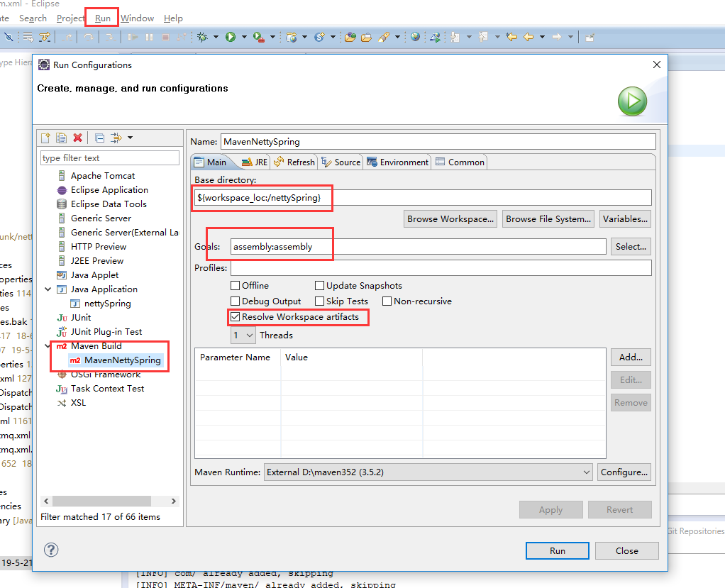725x588 pixels.
Task: Open the Debug toolbar dropdown arrow
Action: [x=216, y=37]
